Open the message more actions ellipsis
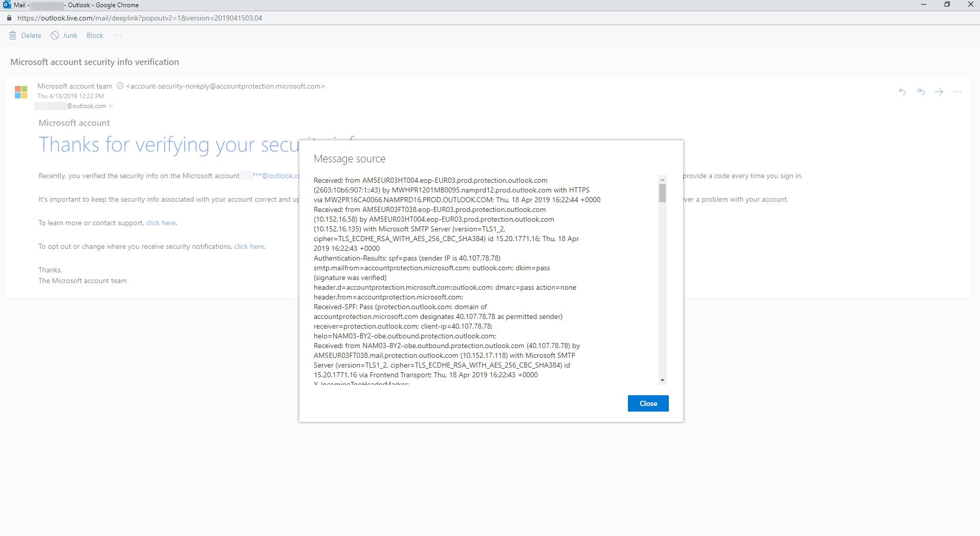980x536 pixels. pyautogui.click(x=957, y=92)
